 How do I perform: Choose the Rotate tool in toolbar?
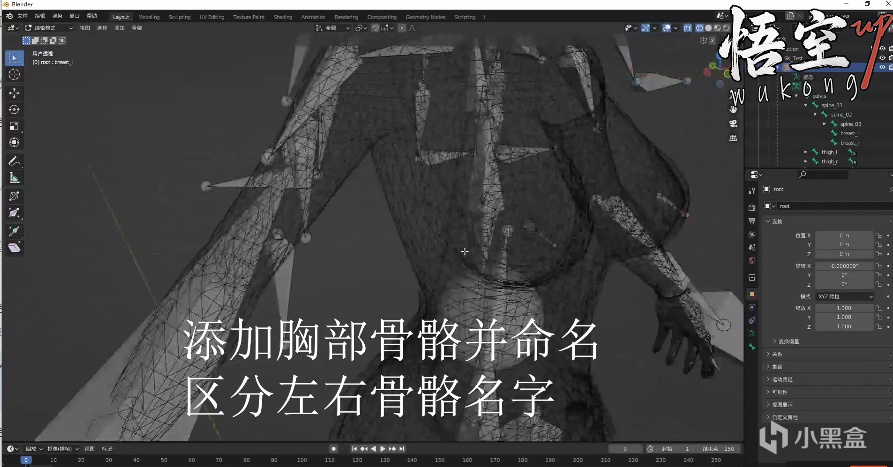(14, 109)
